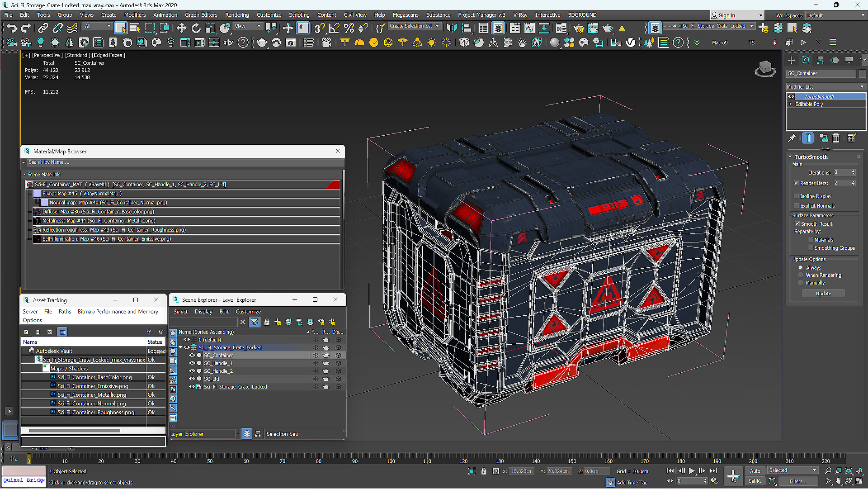Image resolution: width=868 pixels, height=489 pixels.
Task: Enable Isoline Display checkbox
Action: 797,195
